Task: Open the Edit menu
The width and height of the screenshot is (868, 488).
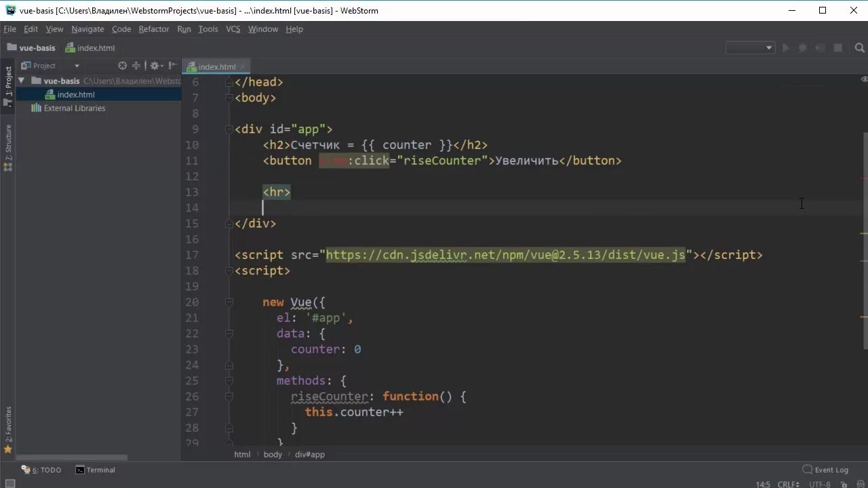Action: tap(31, 29)
